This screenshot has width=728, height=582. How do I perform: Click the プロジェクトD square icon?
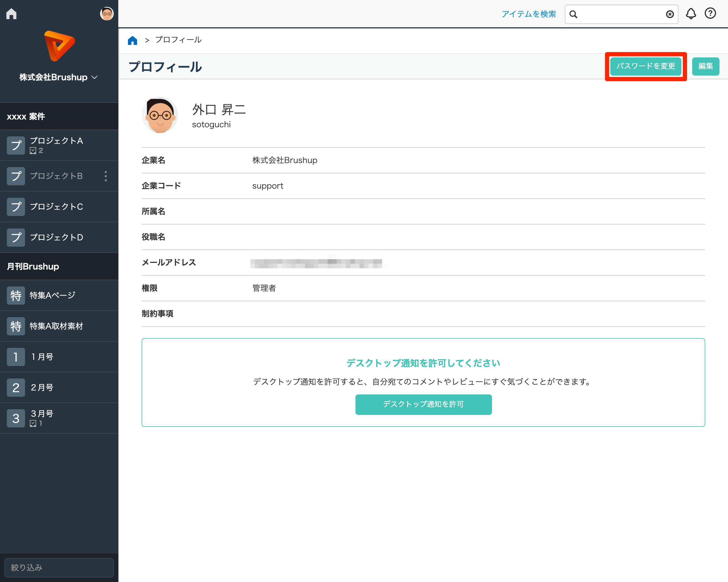[x=16, y=238]
